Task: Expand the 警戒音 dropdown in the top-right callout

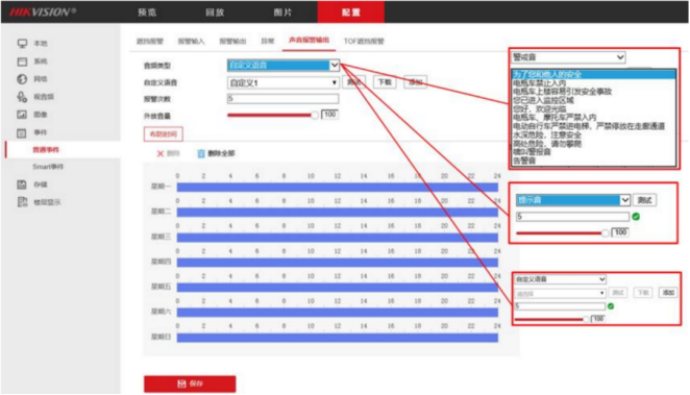Action: pos(620,57)
